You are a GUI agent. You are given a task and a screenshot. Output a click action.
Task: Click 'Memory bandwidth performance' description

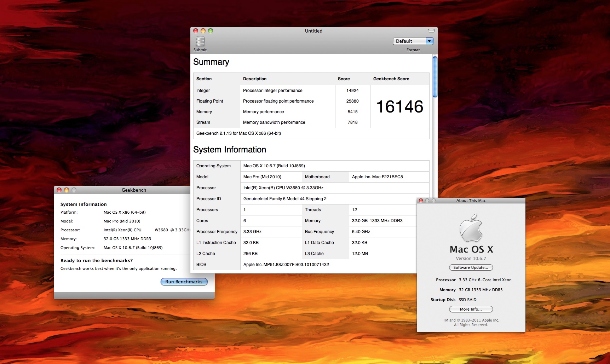pos(274,122)
